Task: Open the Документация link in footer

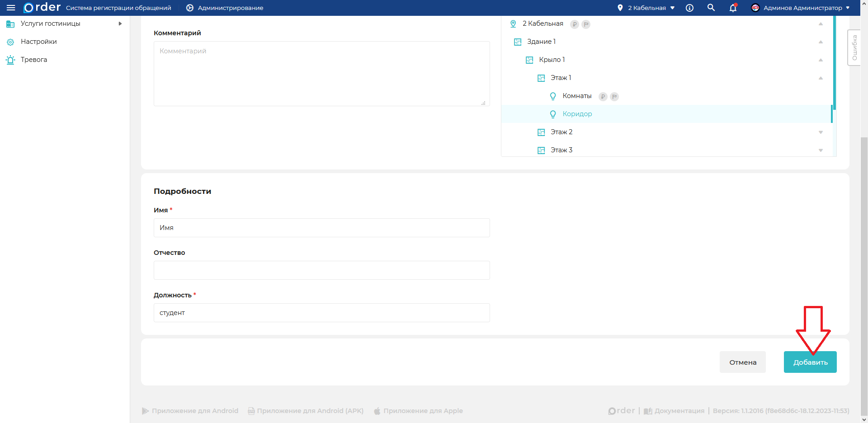Action: pyautogui.click(x=679, y=411)
